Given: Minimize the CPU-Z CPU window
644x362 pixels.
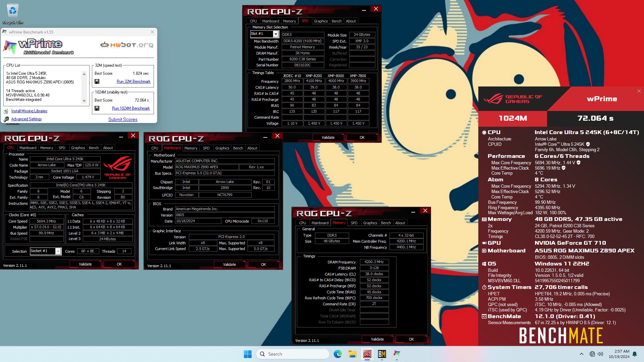Looking at the screenshot, I should pyautogui.click(x=121, y=137).
